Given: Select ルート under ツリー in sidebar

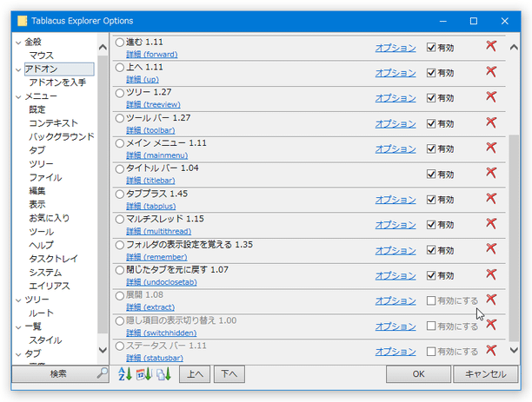Looking at the screenshot, I should [x=41, y=313].
